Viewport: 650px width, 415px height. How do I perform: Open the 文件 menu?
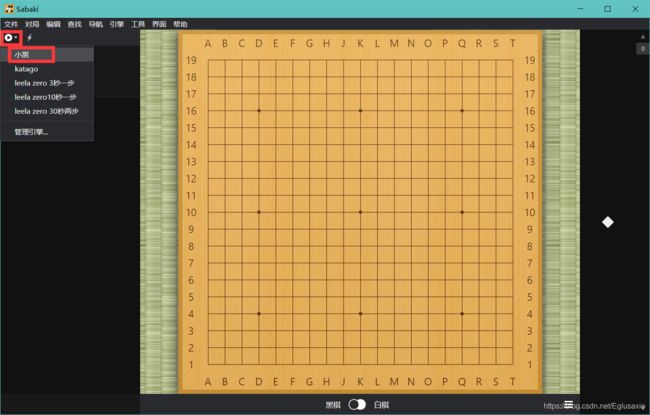[11, 23]
